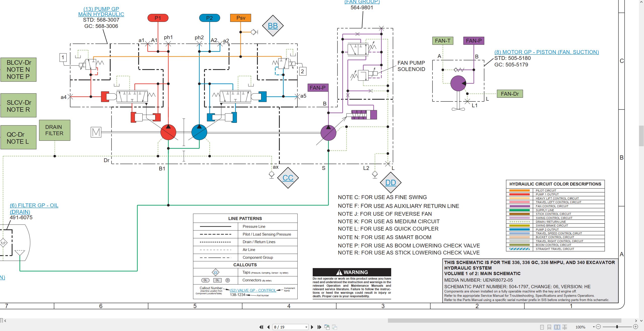
Task: Click 'NOTE J: FOR USE OF REVERSE FAN' text
Action: pos(385,214)
